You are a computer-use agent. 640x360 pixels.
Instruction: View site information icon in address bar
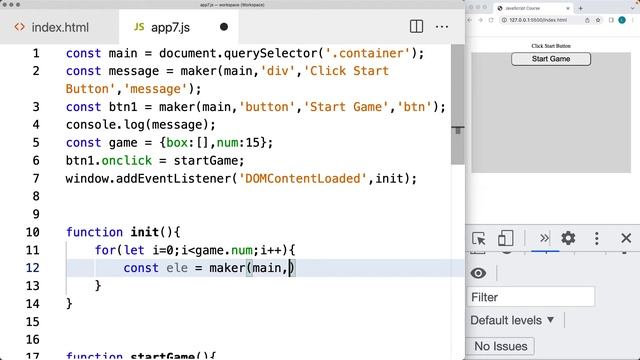tap(504, 20)
